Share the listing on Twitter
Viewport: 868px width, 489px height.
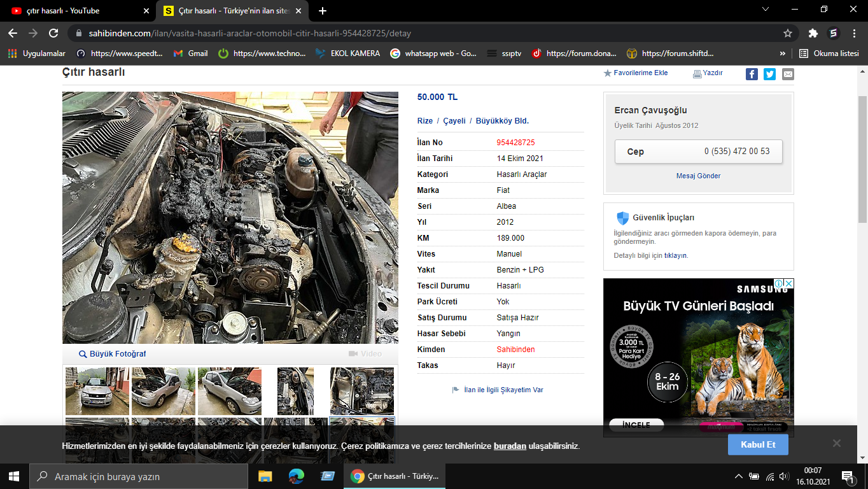[769, 74]
